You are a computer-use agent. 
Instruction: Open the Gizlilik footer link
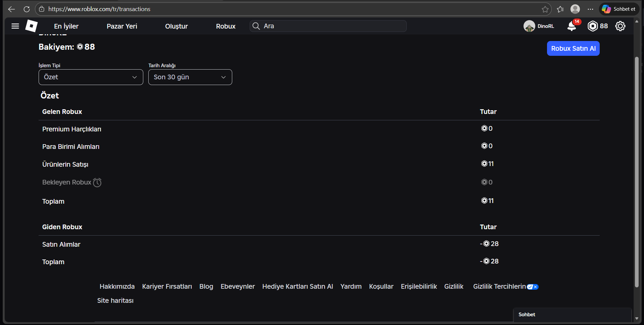[454, 286]
